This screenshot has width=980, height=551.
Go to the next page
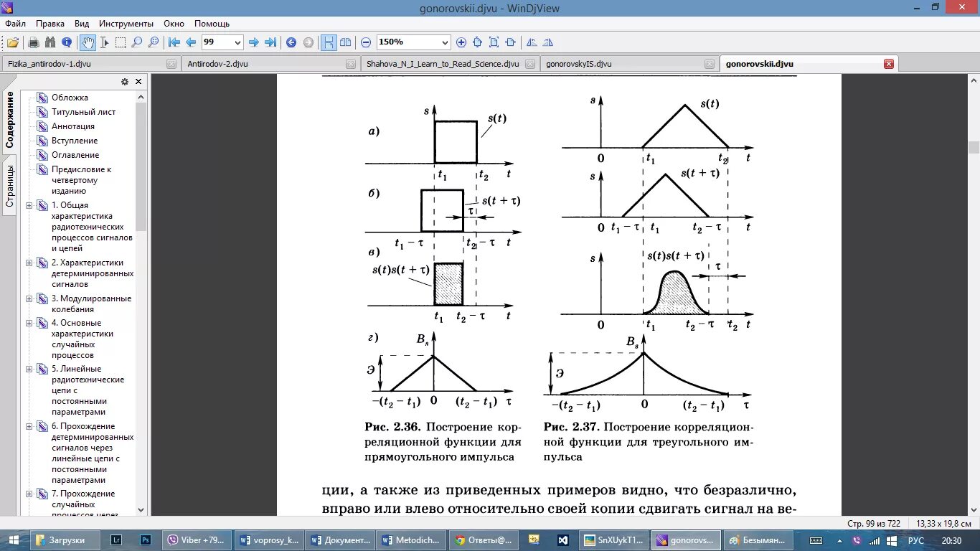point(253,42)
